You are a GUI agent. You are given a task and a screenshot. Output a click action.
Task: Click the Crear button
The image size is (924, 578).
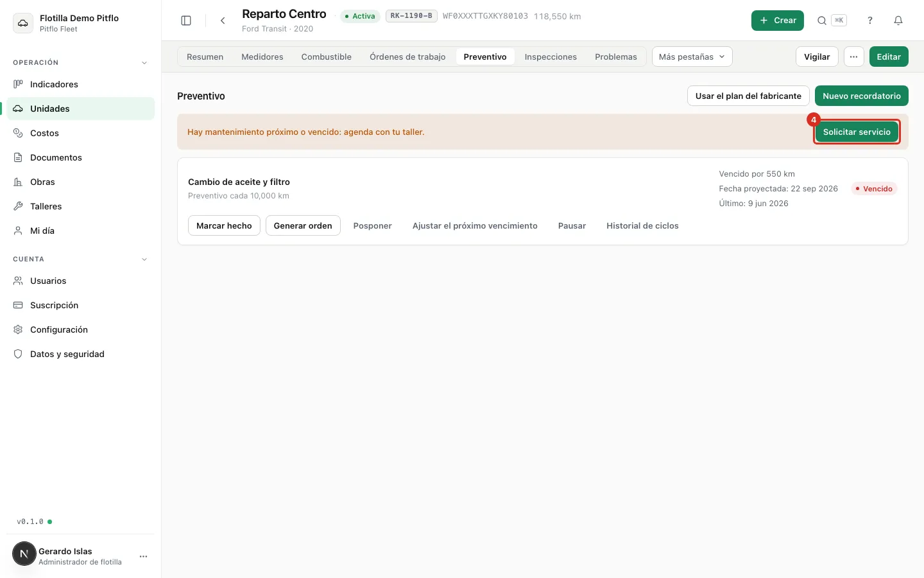[x=778, y=21]
